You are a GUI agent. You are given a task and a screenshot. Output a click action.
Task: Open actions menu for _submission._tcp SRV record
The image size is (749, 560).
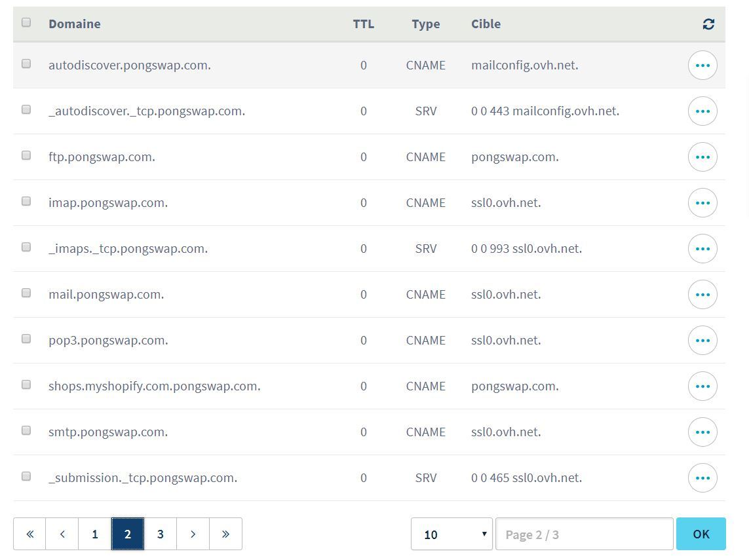pyautogui.click(x=702, y=478)
